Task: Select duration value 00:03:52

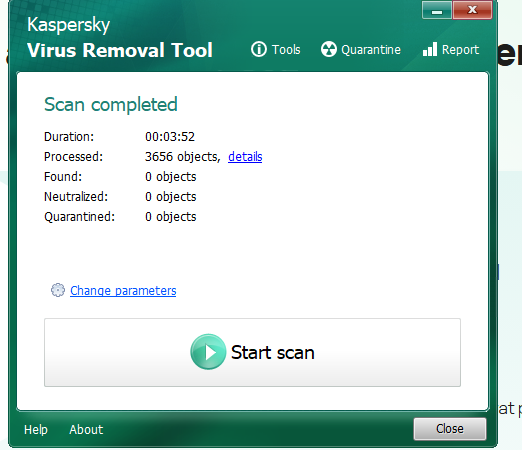Action: pos(170,137)
